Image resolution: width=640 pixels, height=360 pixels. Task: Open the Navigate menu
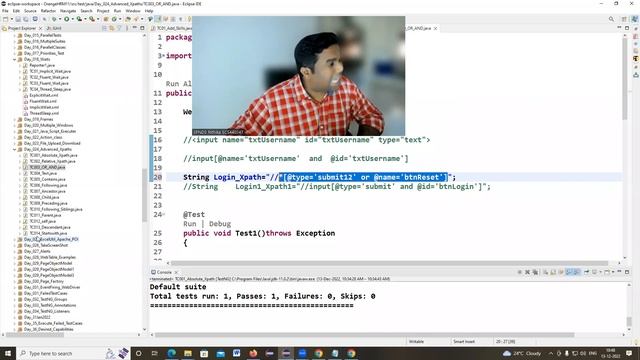[68, 11]
